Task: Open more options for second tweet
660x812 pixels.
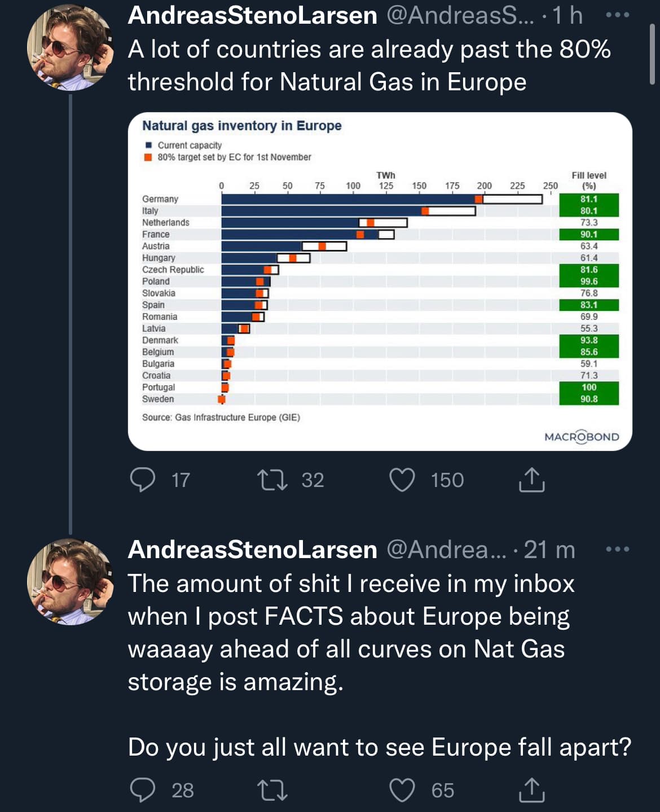Action: click(617, 549)
